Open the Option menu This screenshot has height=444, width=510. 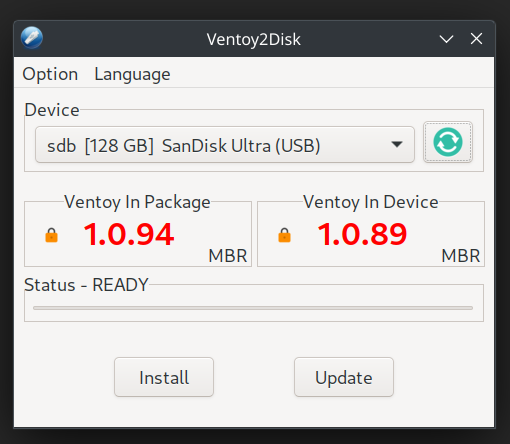coord(50,74)
